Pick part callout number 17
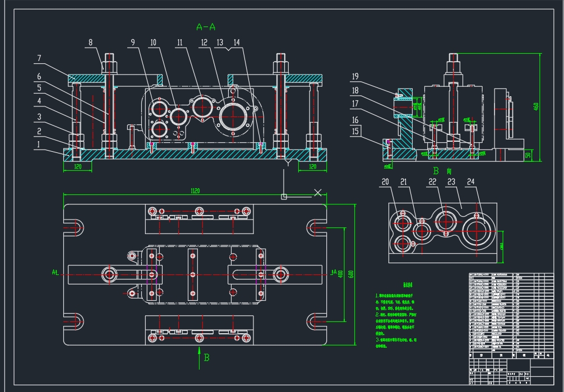Screen dimensions: 564x392 pos(355,104)
